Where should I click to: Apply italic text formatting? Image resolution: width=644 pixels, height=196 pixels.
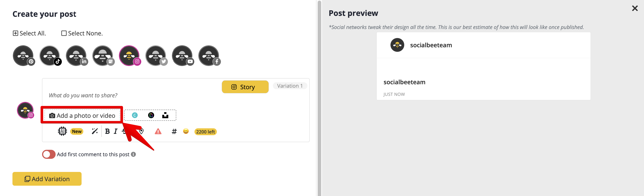click(115, 131)
